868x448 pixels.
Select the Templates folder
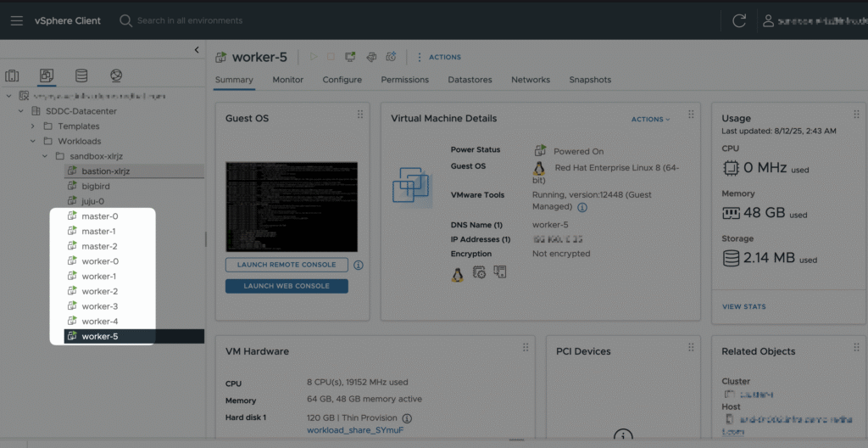click(79, 126)
